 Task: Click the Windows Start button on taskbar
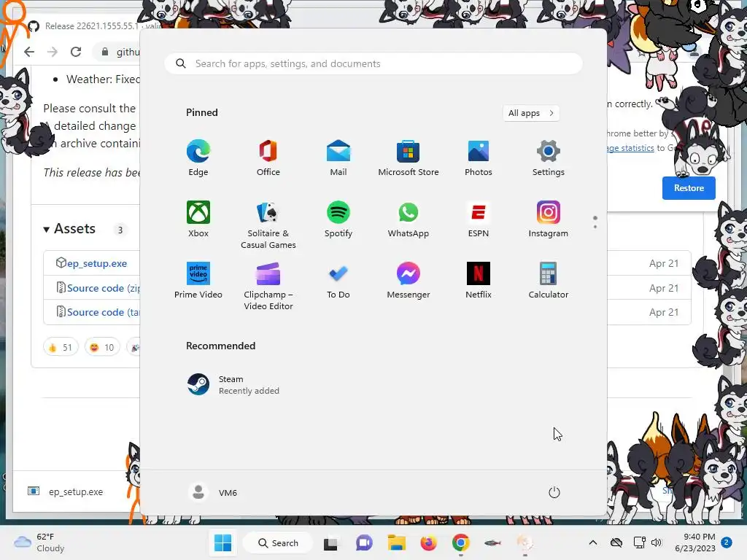[x=222, y=542]
